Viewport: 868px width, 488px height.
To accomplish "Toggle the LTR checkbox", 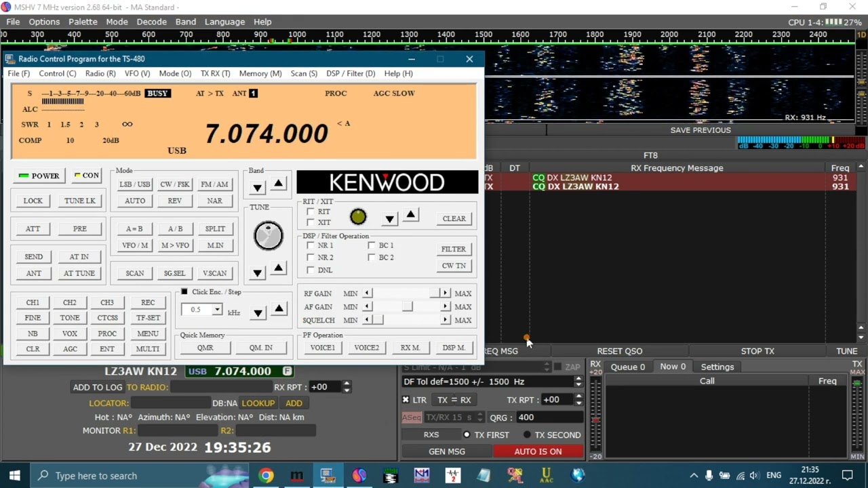I will 406,400.
